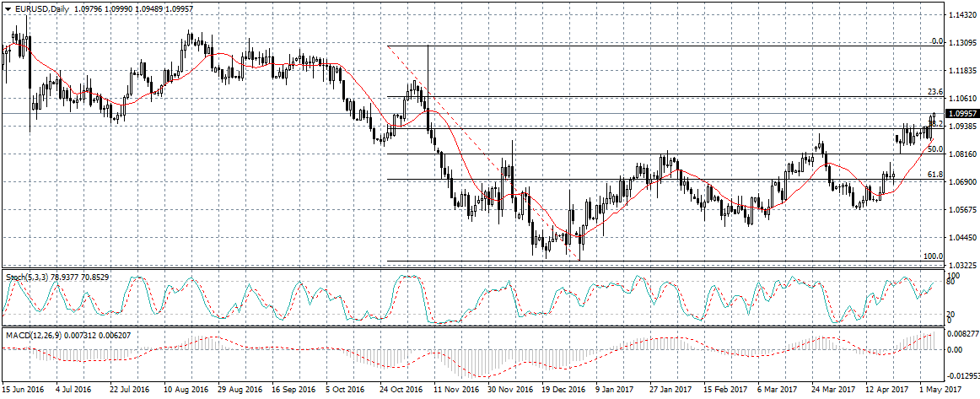The width and height of the screenshot is (980, 399).
Task: Select the 50.0 Fibonacci retracement label
Action: point(934,148)
